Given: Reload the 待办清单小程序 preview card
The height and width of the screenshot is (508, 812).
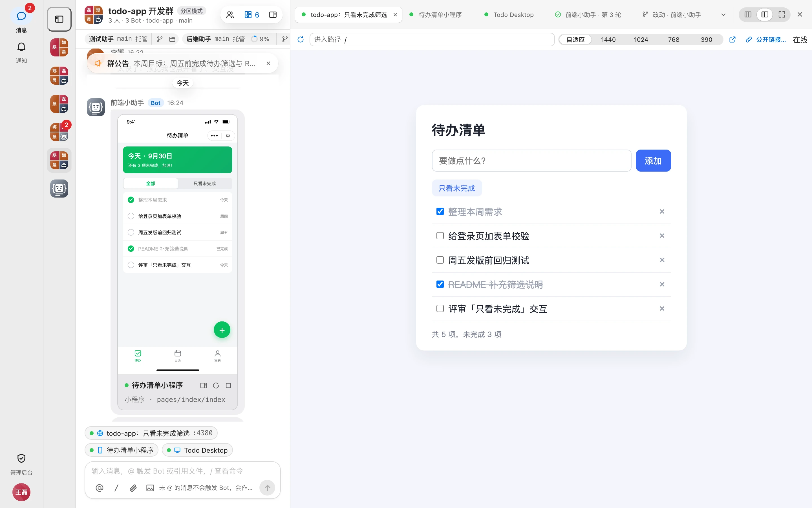Looking at the screenshot, I should 216,385.
